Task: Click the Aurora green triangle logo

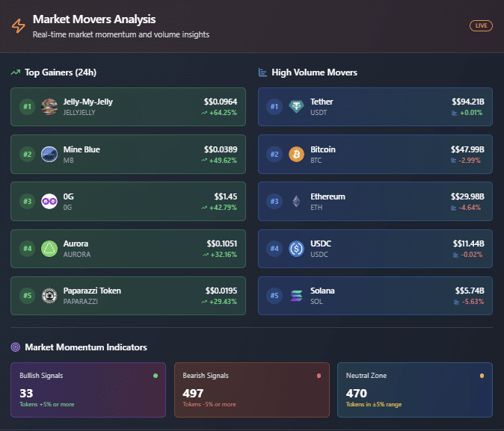Action: 49,249
